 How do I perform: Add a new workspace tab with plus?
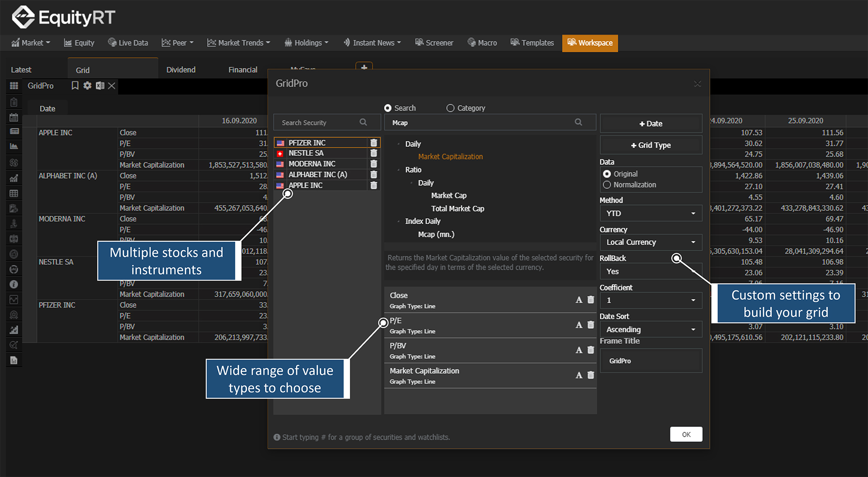pos(364,67)
